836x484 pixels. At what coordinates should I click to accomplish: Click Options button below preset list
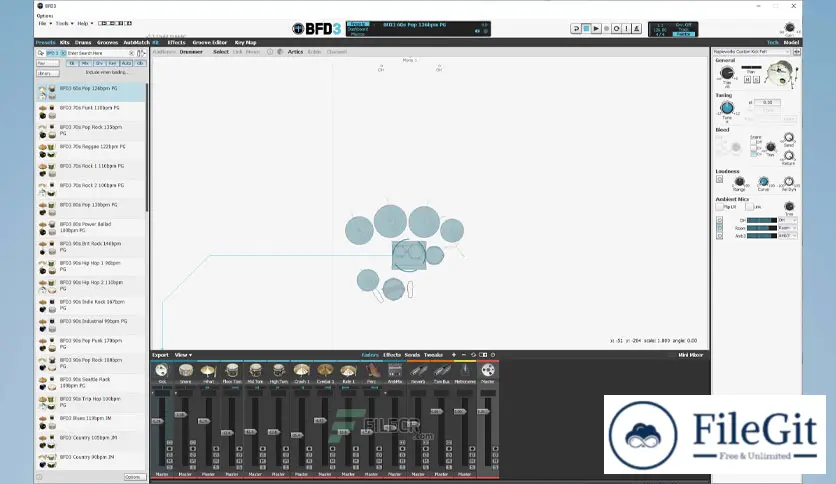[133, 477]
